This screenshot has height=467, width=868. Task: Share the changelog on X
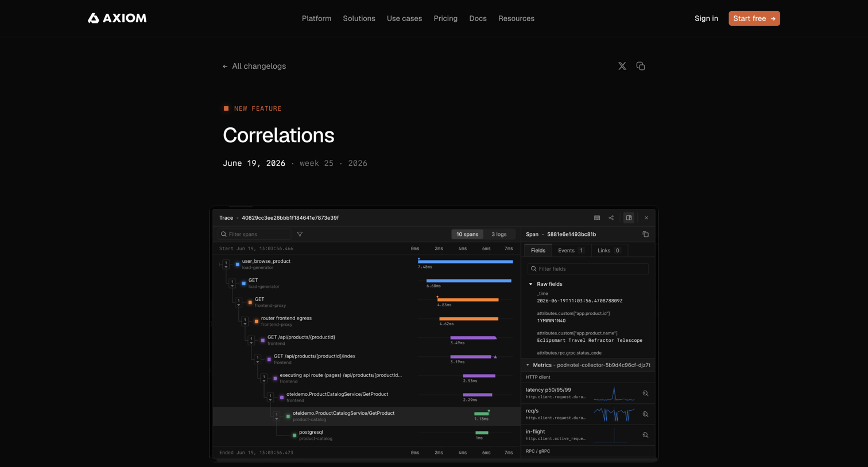(x=622, y=67)
